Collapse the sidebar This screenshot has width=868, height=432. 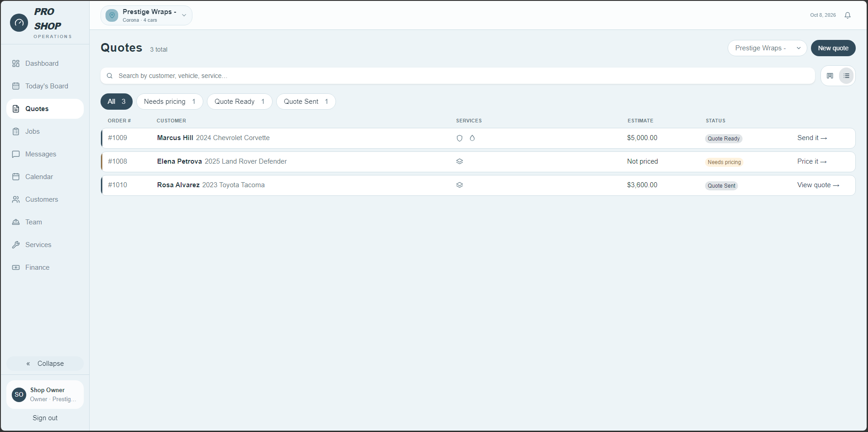45,364
